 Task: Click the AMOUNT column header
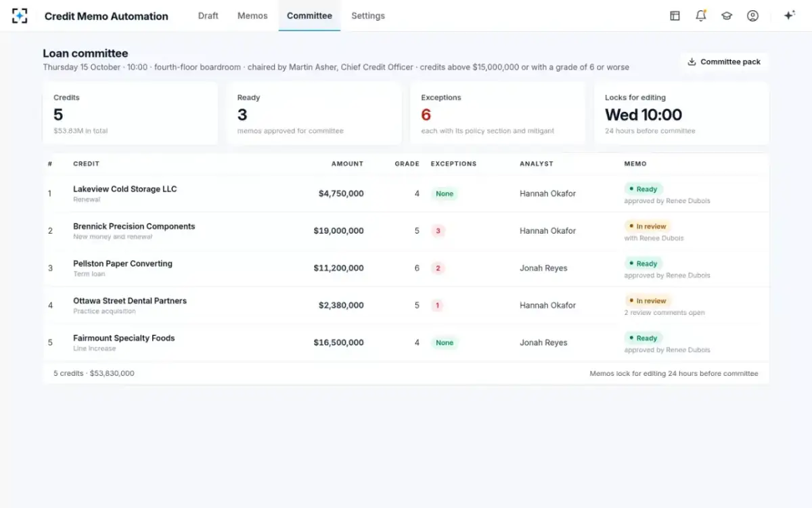click(x=347, y=164)
